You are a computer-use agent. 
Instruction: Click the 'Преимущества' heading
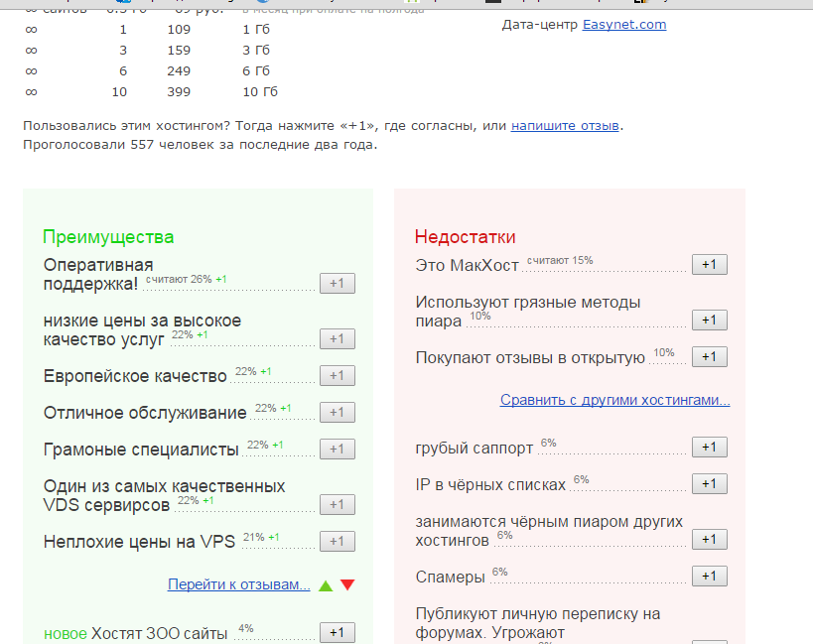point(108,237)
